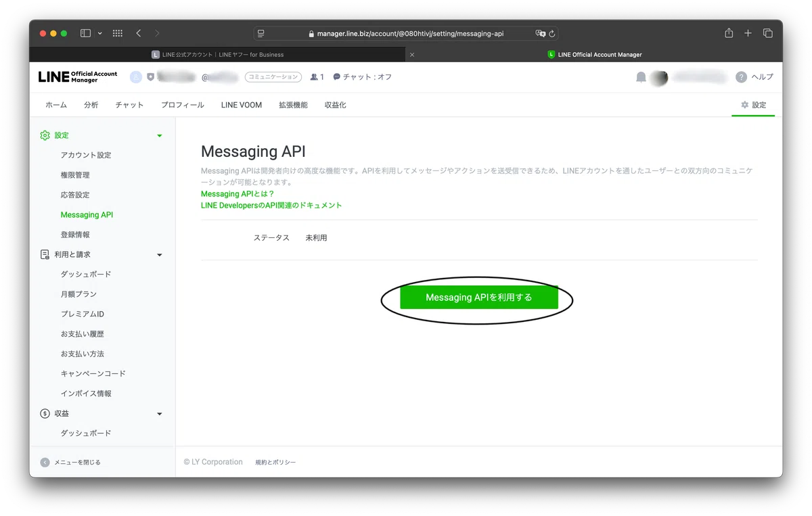The height and width of the screenshot is (516, 812).
Task: Collapse the 収益 section arrow
Action: coord(160,414)
